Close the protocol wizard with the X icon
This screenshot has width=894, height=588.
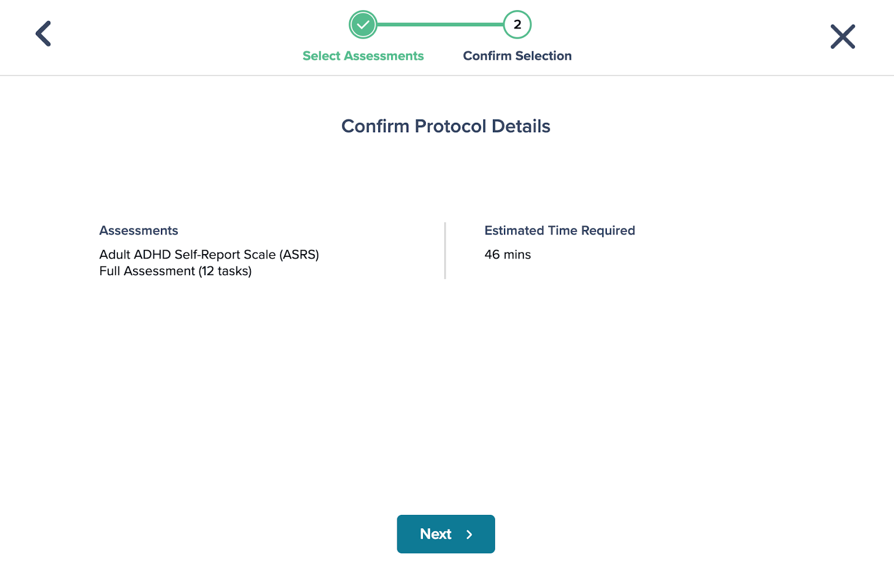point(843,36)
